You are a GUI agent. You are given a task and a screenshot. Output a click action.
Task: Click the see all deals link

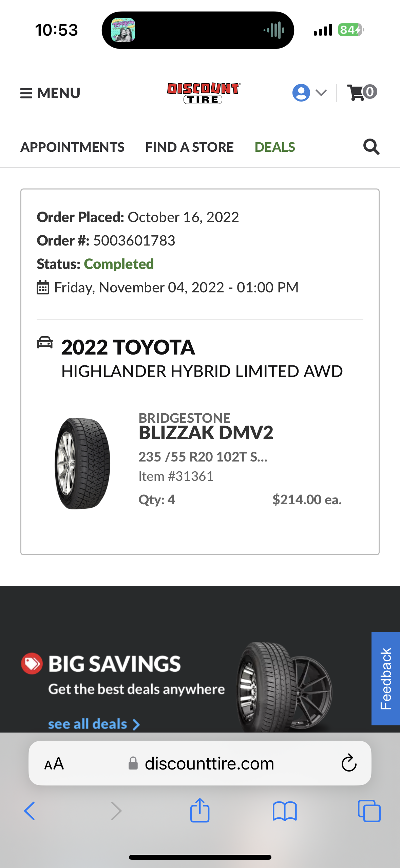tap(94, 724)
